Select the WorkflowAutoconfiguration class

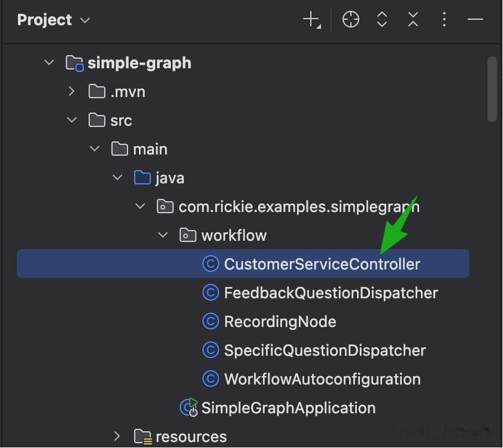pos(322,379)
